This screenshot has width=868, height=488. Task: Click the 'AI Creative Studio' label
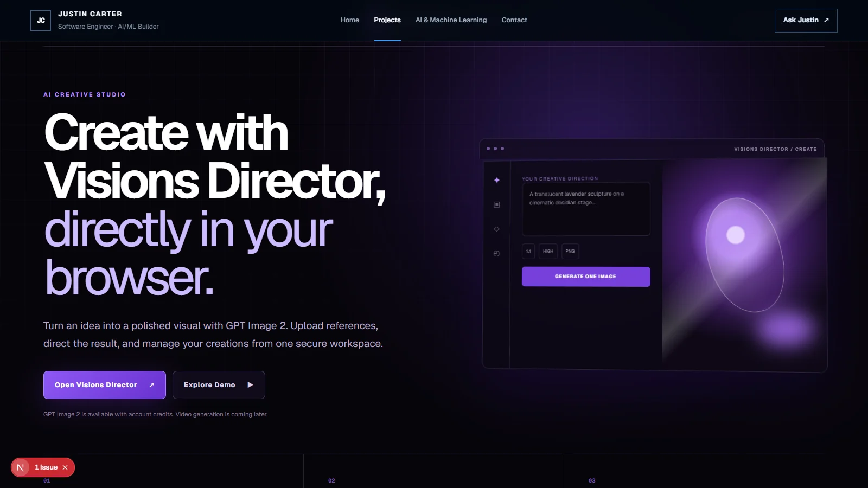coord(85,94)
